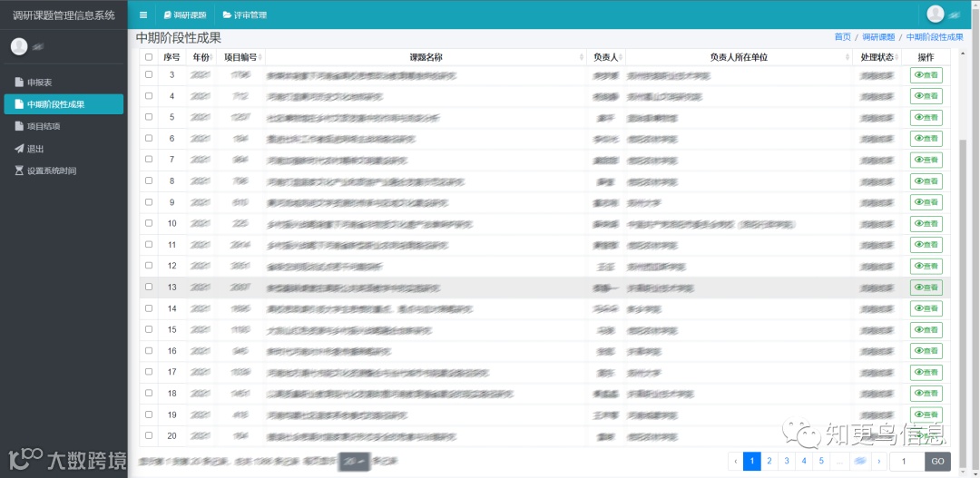
Task: Go to page 5 in pagination
Action: coord(821,461)
